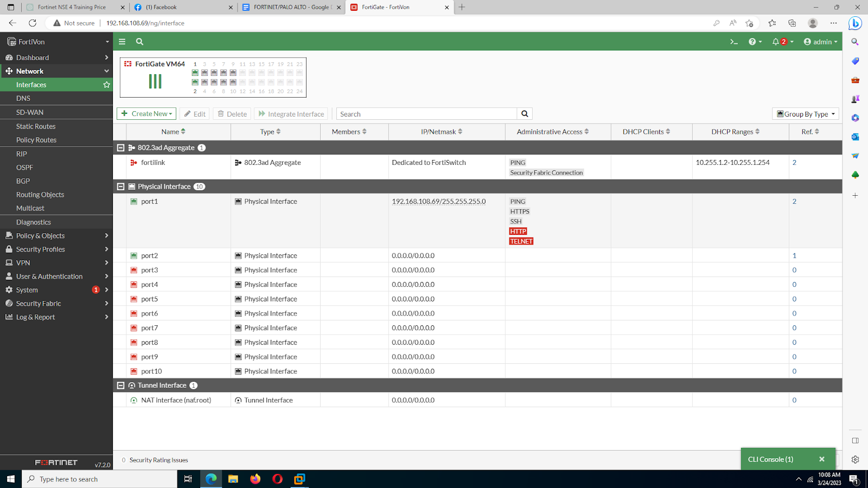Click the port1 interface status icon
Screen dimensions: 868x488
click(x=133, y=202)
